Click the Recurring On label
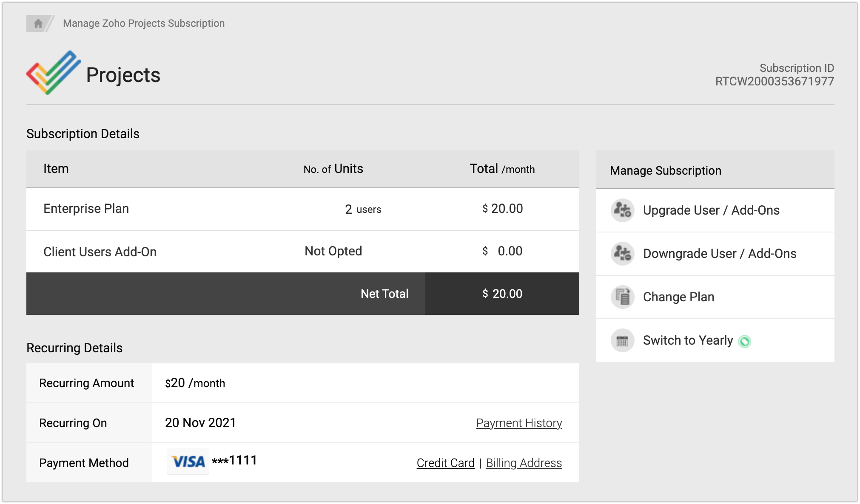Screen dimensions: 860x504 pyautogui.click(x=73, y=423)
